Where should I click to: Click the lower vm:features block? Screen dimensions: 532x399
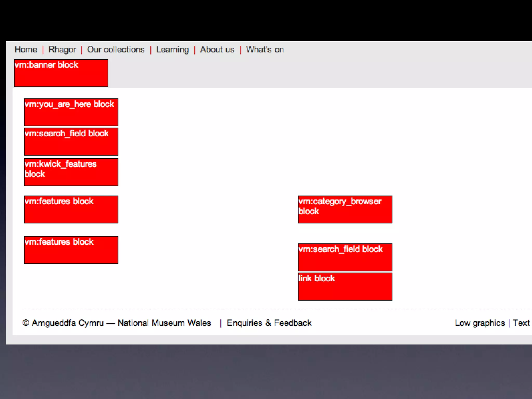pyautogui.click(x=71, y=250)
